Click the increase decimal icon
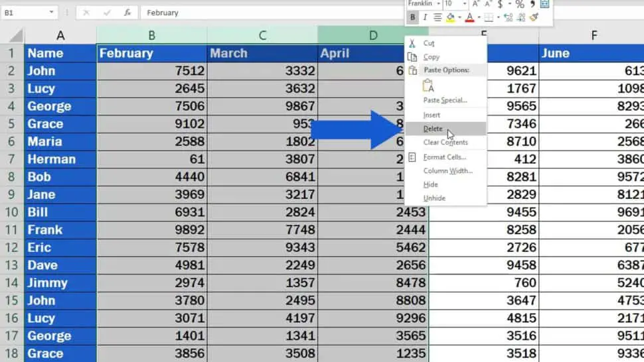This screenshot has width=644, height=362. (509, 18)
